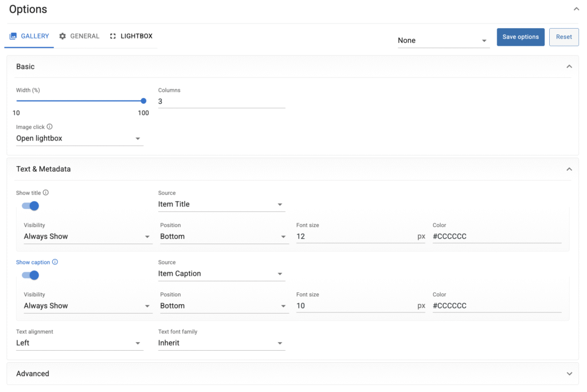Click the Lightbox tab fullscreen icon
This screenshot has height=392, width=587.
coord(113,36)
